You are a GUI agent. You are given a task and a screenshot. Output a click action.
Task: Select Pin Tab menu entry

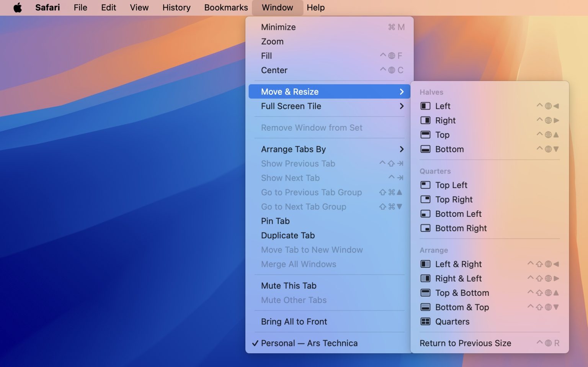coord(275,221)
